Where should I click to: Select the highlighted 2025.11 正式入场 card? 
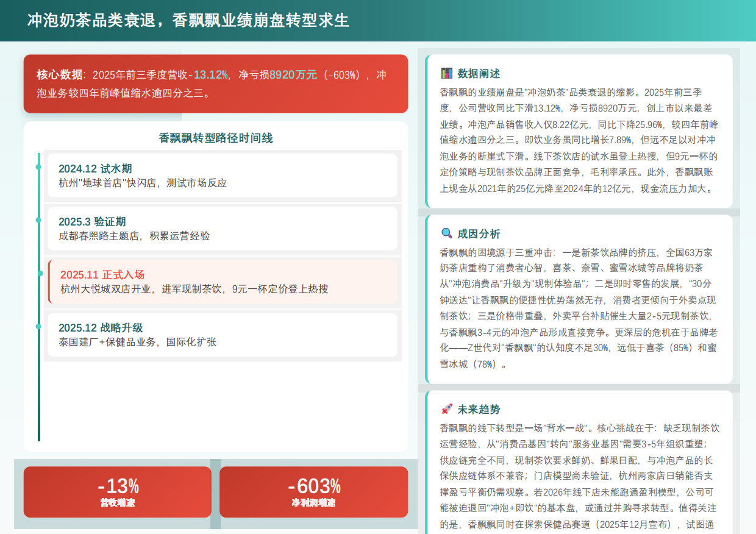(x=223, y=281)
